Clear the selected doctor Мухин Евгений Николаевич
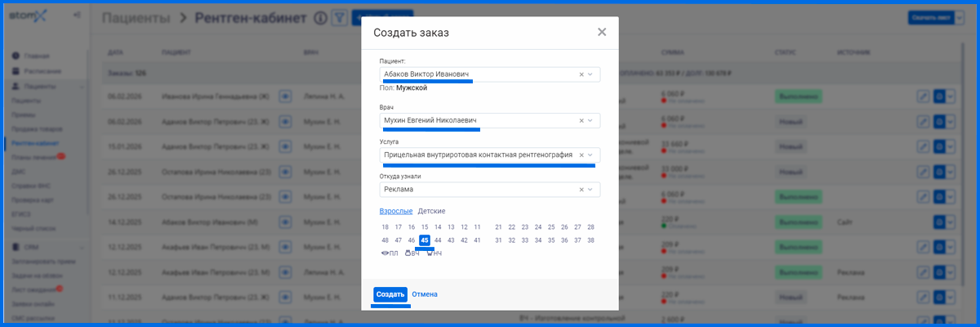The height and width of the screenshot is (327, 980). (x=581, y=121)
